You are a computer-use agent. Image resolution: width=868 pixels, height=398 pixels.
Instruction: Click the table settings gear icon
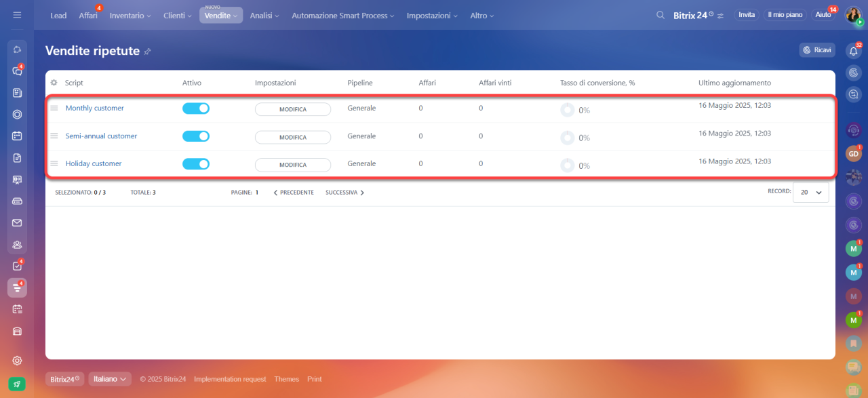pos(54,83)
